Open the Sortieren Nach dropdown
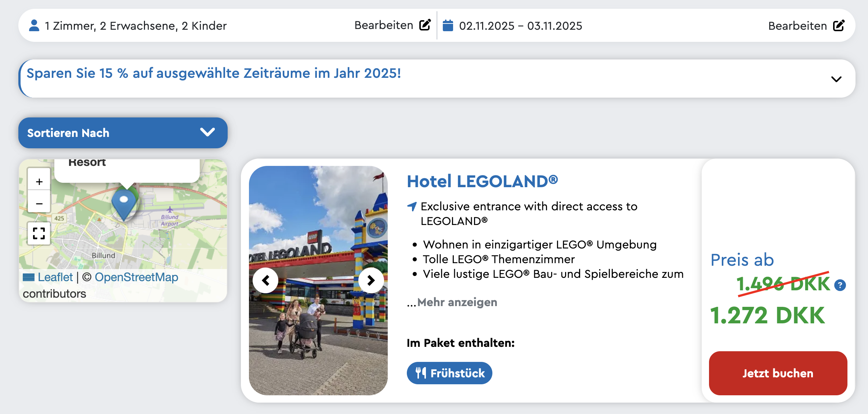Screen dimensions: 868x414 click(x=123, y=133)
